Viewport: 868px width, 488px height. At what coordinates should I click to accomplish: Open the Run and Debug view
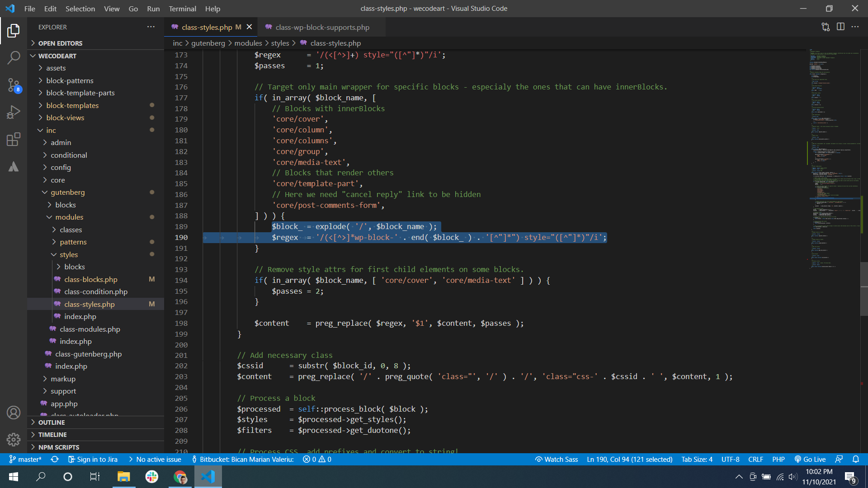[x=14, y=112]
